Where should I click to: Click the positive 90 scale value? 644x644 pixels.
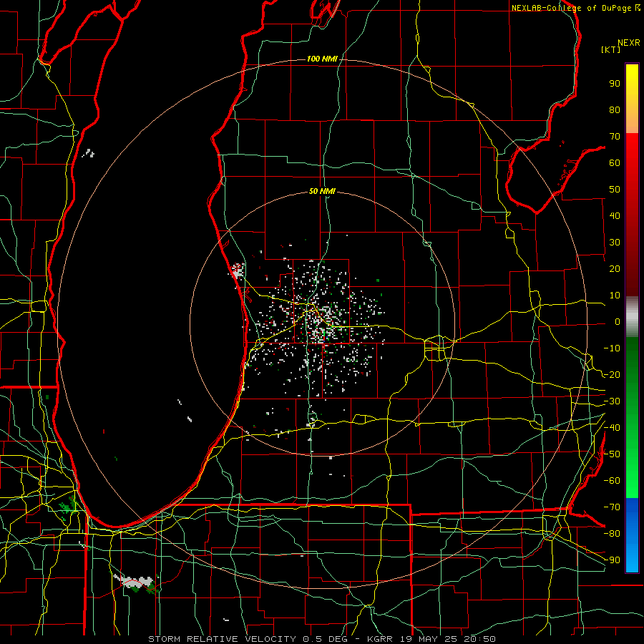click(x=615, y=84)
